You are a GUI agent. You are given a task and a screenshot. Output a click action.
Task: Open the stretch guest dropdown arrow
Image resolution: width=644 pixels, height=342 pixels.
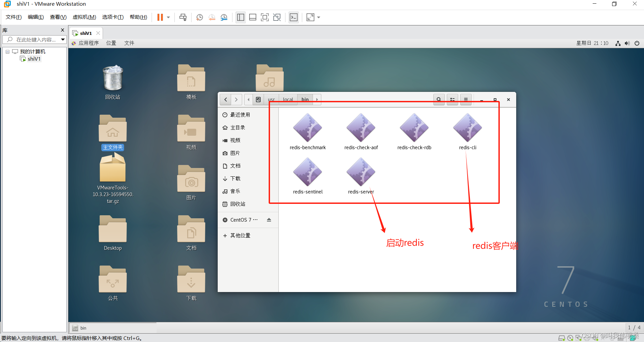point(319,17)
